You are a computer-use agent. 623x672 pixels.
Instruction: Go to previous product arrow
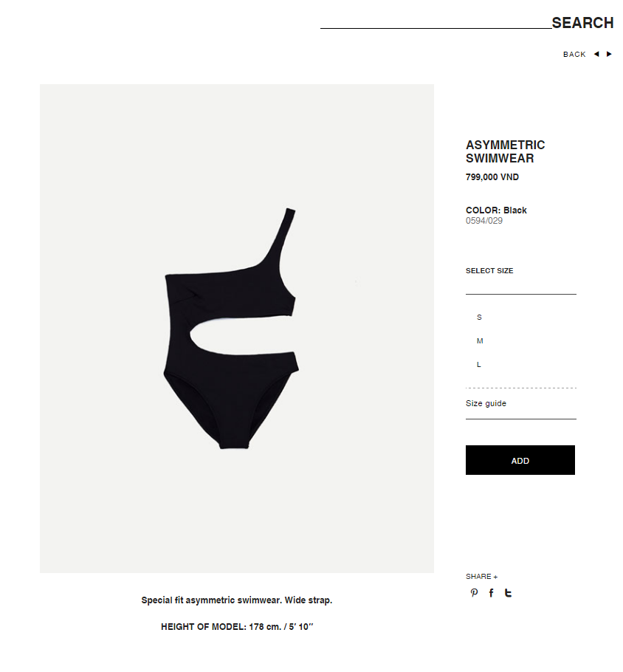tap(596, 54)
